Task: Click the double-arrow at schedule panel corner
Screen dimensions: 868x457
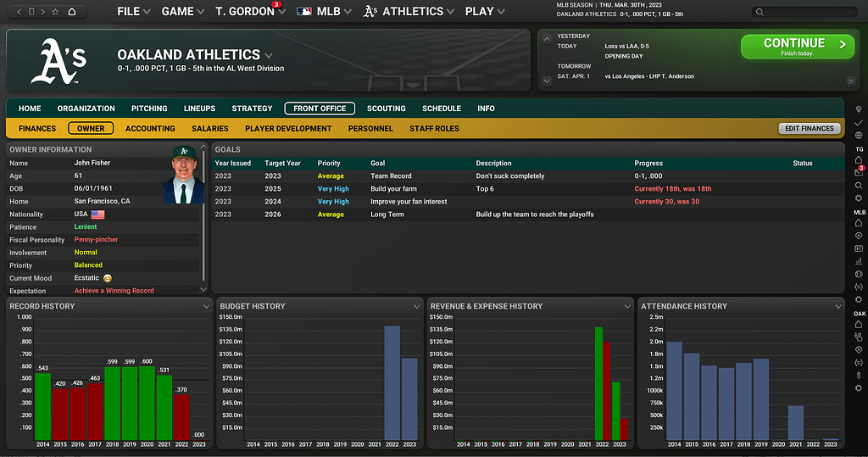Action: pos(850,81)
